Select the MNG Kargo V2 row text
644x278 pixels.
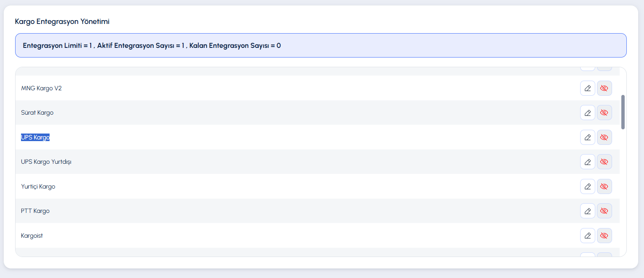pyautogui.click(x=41, y=88)
